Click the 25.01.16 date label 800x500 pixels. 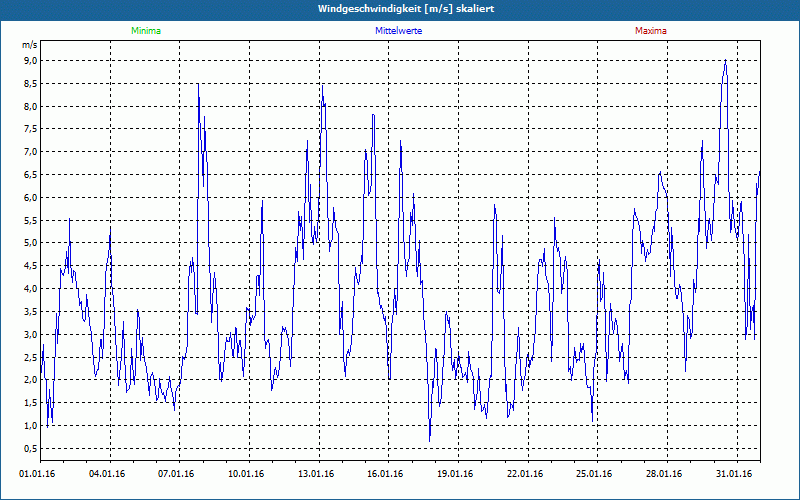594,474
